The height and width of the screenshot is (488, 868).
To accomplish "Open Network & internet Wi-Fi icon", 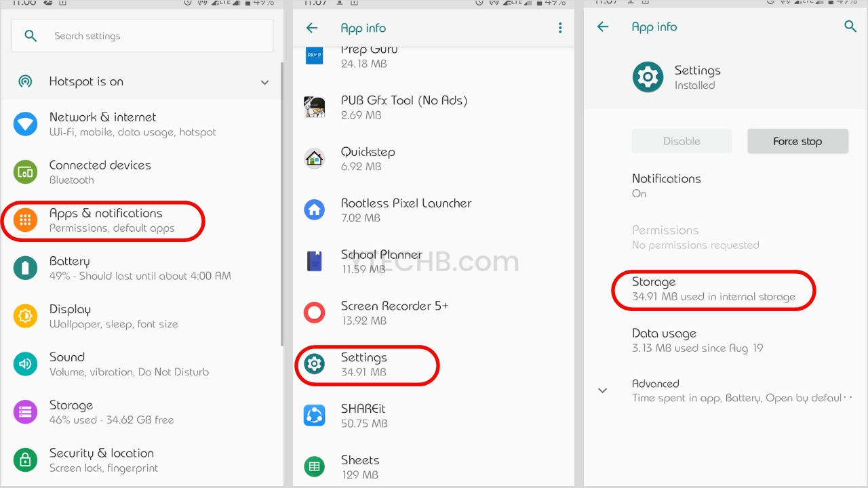I will pyautogui.click(x=26, y=124).
